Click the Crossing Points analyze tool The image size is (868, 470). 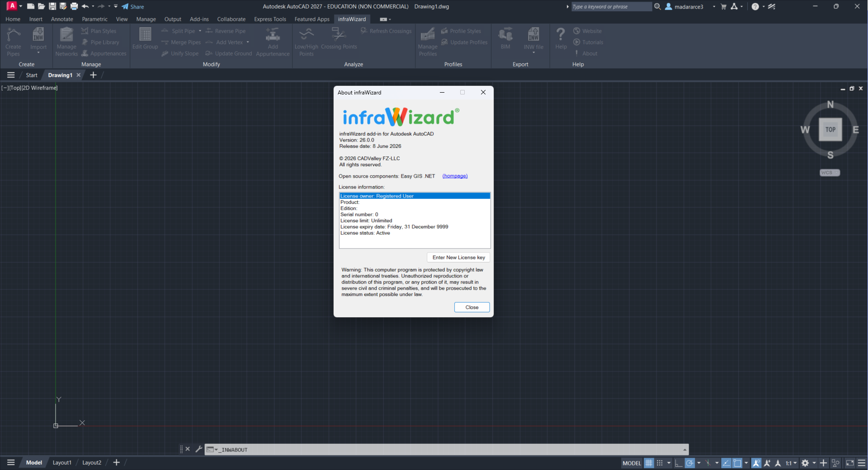click(339, 38)
